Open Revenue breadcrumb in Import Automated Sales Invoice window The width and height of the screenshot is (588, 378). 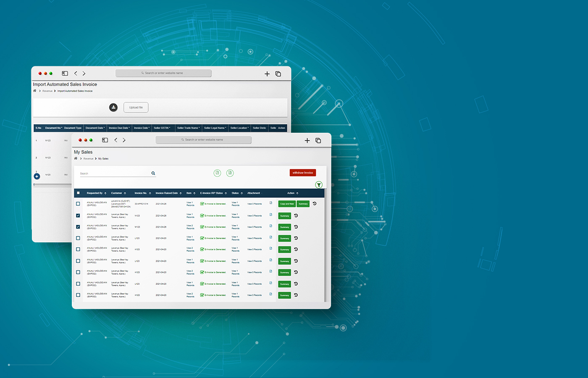pos(47,91)
